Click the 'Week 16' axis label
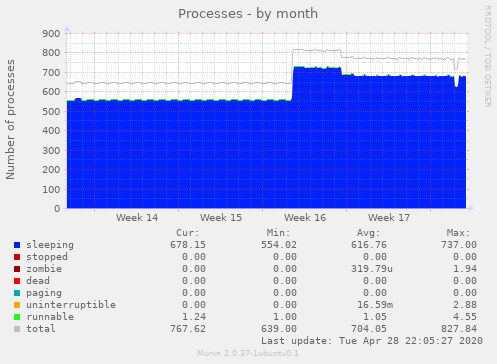The width and height of the screenshot is (497, 364). pos(305,218)
